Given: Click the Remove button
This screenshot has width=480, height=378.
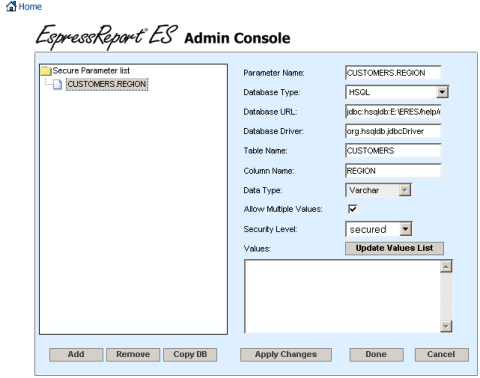Looking at the screenshot, I should (133, 355).
